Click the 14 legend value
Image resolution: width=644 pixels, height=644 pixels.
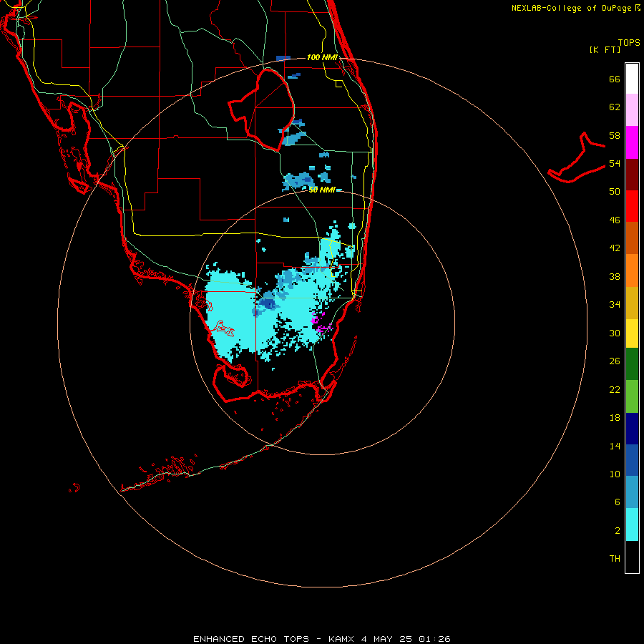[x=615, y=446]
